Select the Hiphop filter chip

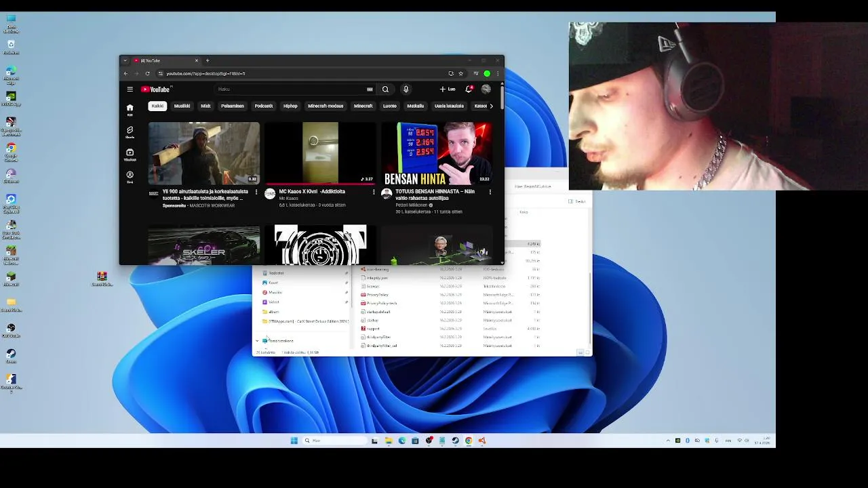(x=290, y=106)
